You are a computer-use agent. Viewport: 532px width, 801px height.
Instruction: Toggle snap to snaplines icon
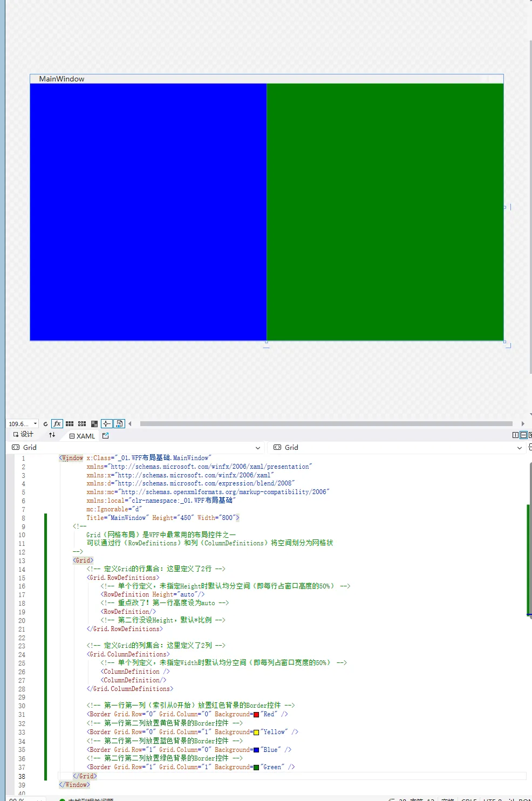(x=107, y=424)
